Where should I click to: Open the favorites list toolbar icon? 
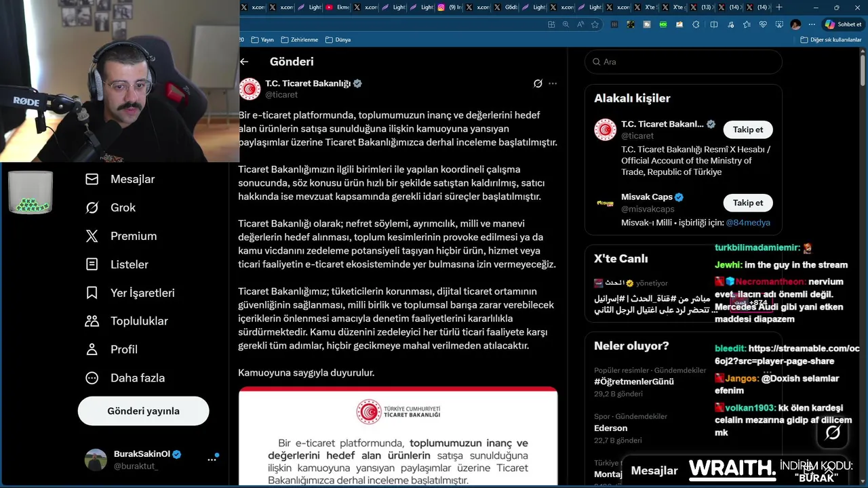tap(747, 24)
